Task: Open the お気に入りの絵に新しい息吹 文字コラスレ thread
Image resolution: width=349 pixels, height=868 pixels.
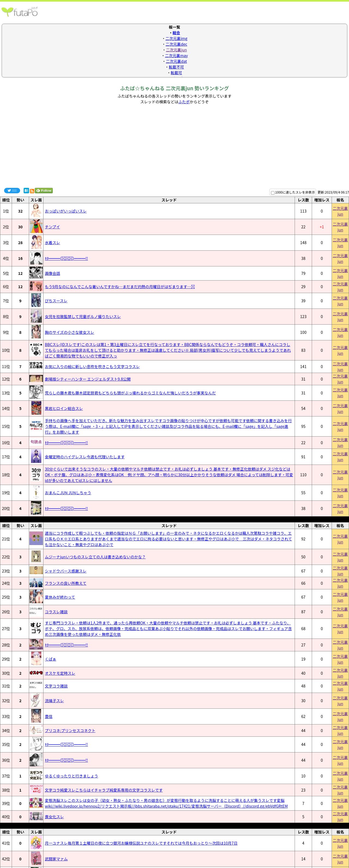Action: coord(92,367)
